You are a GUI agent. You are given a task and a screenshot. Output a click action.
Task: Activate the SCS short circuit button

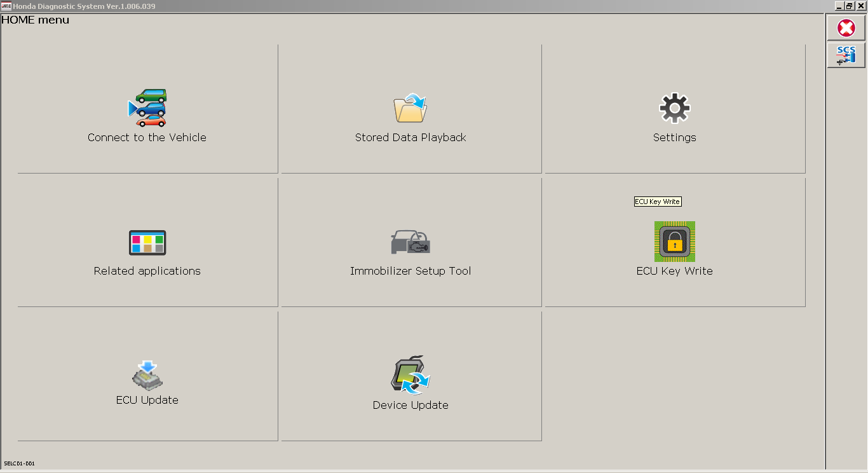click(x=846, y=55)
